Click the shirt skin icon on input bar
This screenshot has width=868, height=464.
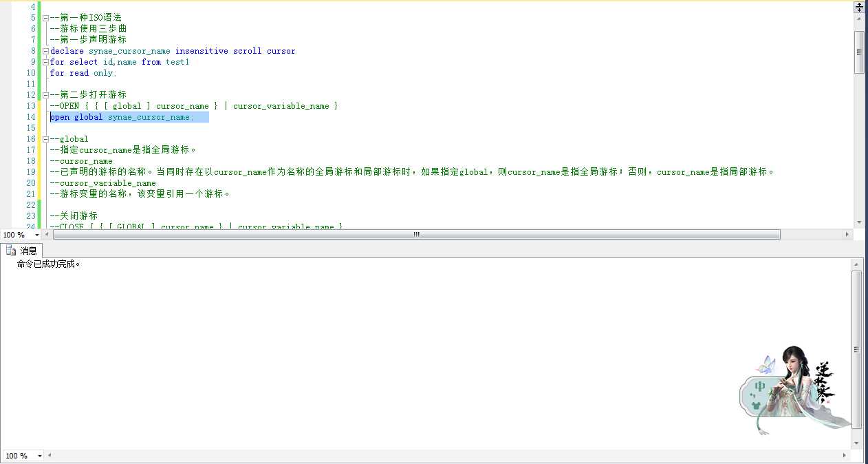pyautogui.click(x=757, y=405)
